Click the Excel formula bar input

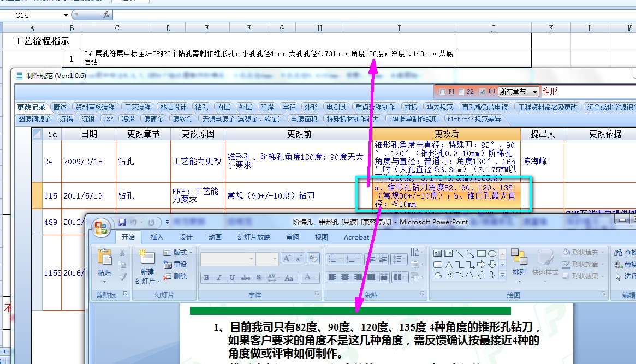point(374,15)
